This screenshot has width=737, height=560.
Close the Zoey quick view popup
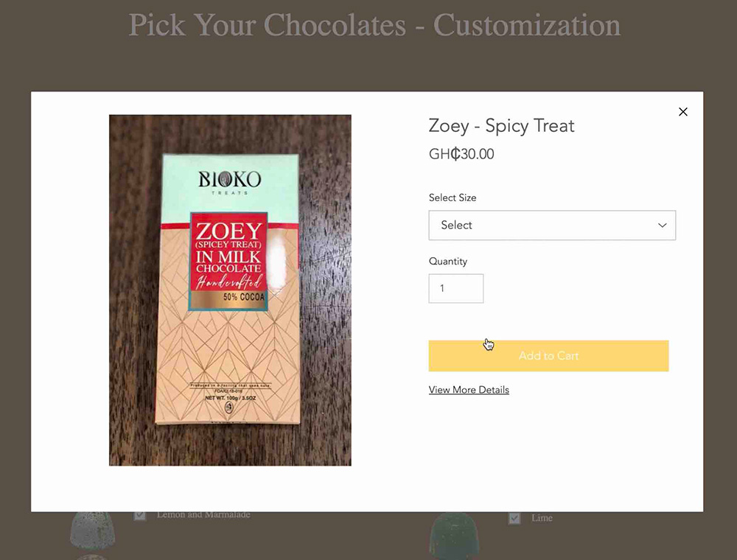(x=683, y=112)
